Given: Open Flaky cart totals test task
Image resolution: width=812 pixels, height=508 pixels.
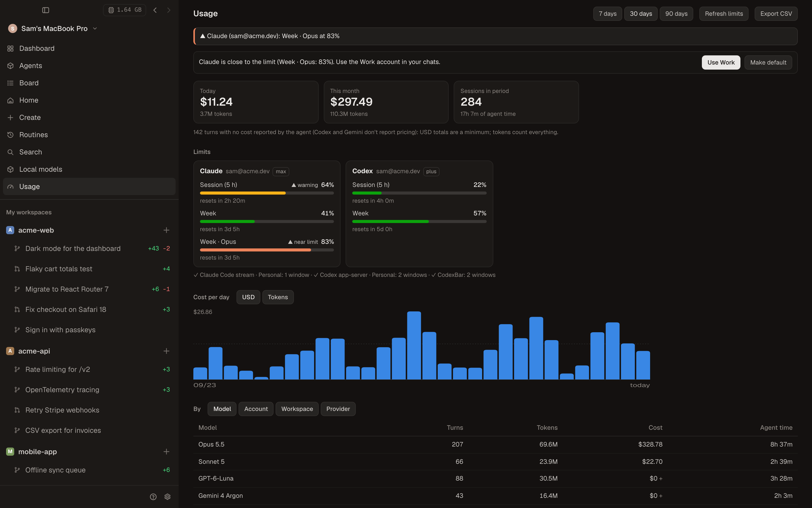Looking at the screenshot, I should [x=89, y=269].
